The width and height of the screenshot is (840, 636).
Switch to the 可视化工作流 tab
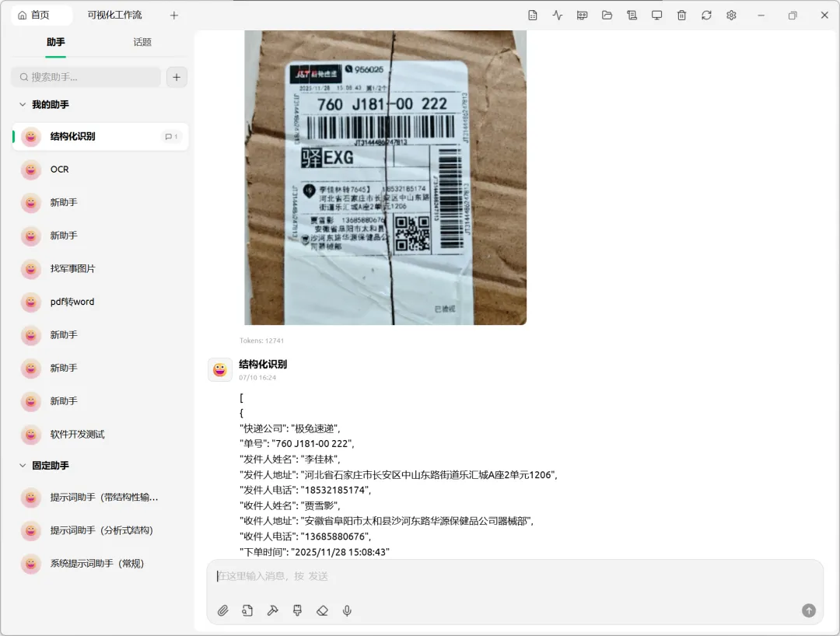[x=114, y=15]
